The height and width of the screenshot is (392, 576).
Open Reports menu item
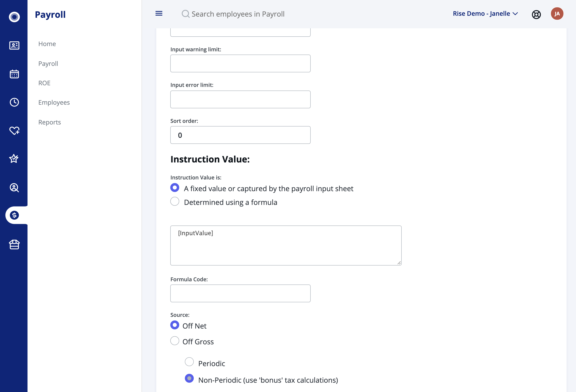tap(50, 122)
